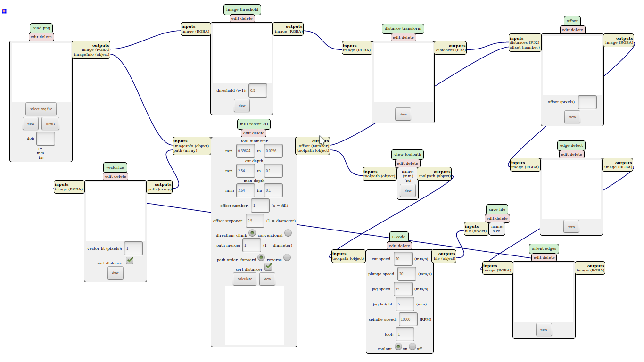Select forward path order radio button
The width and height of the screenshot is (644, 362).
pos(261,257)
